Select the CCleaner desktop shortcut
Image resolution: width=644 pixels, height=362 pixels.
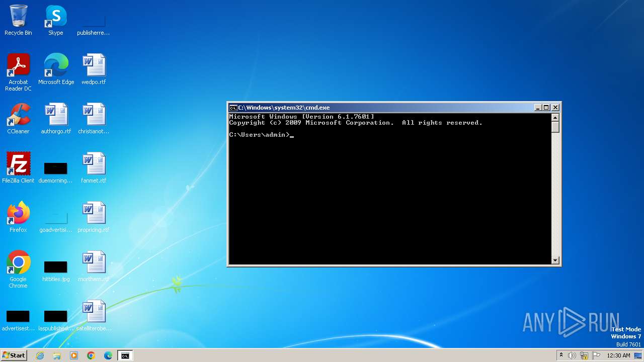[x=18, y=118]
